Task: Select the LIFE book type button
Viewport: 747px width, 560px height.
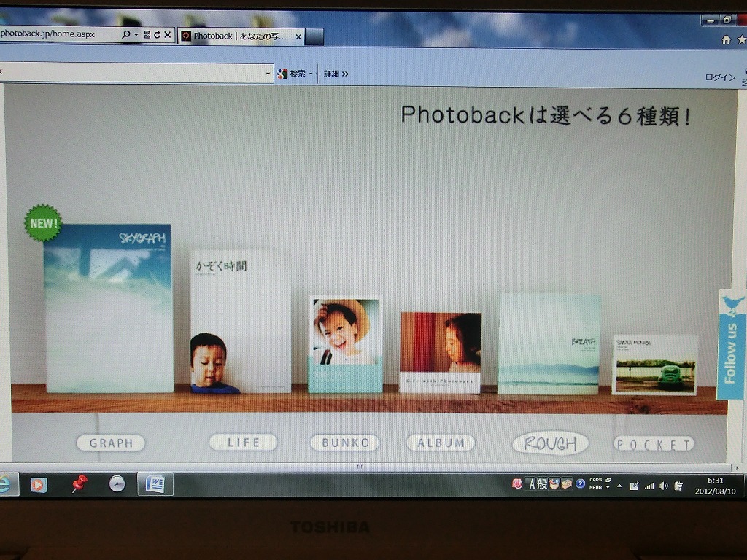Action: click(x=244, y=443)
